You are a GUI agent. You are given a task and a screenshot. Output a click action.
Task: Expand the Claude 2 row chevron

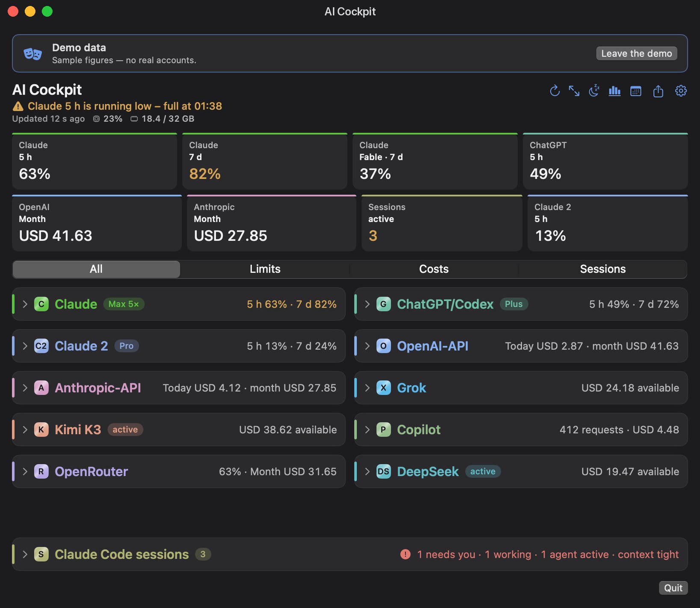(25, 346)
